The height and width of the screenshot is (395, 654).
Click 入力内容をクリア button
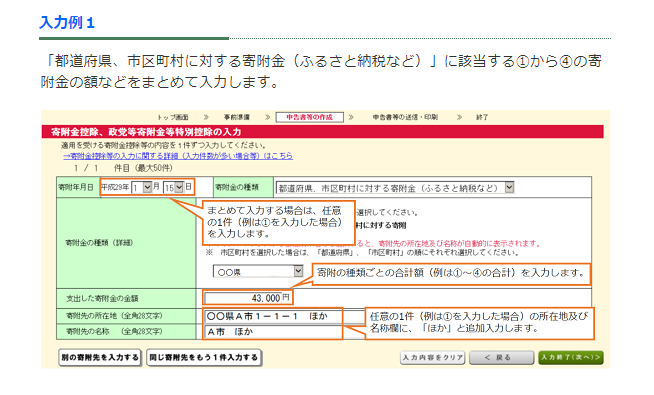pyautogui.click(x=433, y=357)
